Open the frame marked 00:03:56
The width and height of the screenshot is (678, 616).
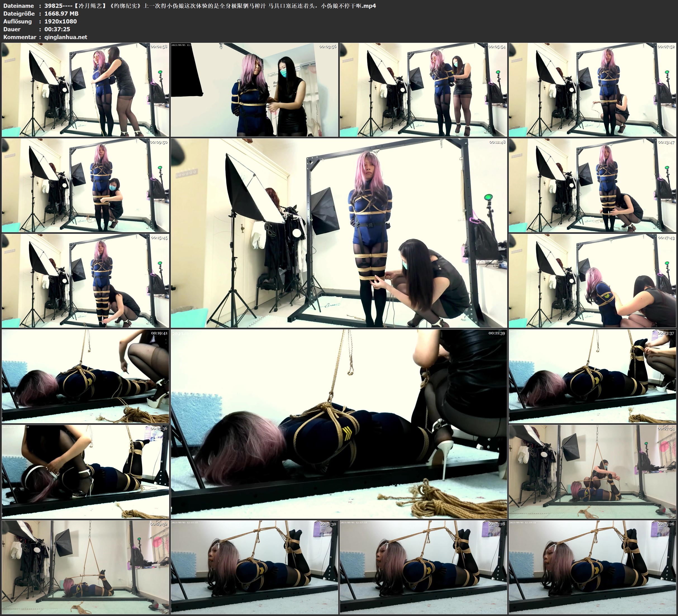254,90
